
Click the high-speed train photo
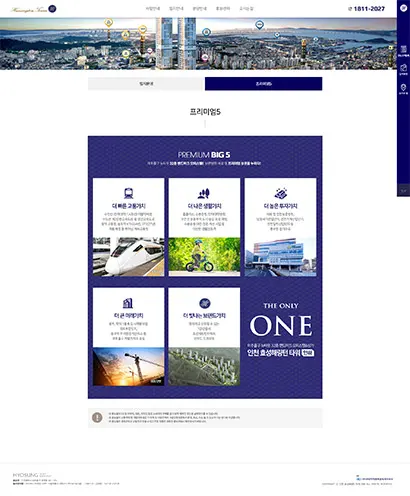coord(128,257)
